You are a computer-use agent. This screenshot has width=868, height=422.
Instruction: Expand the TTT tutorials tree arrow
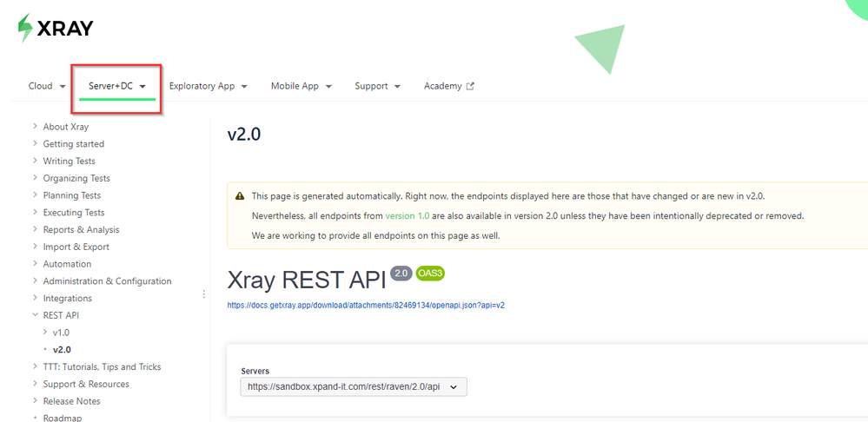pos(35,366)
